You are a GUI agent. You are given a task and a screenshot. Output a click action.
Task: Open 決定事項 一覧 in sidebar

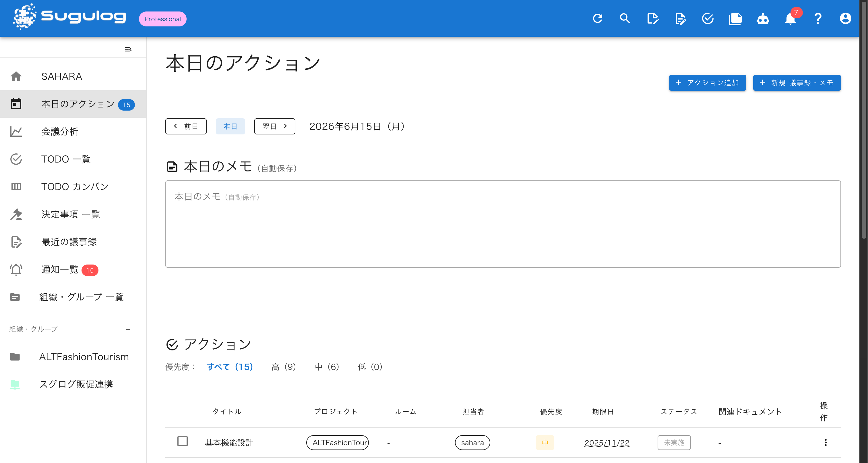[73, 214]
